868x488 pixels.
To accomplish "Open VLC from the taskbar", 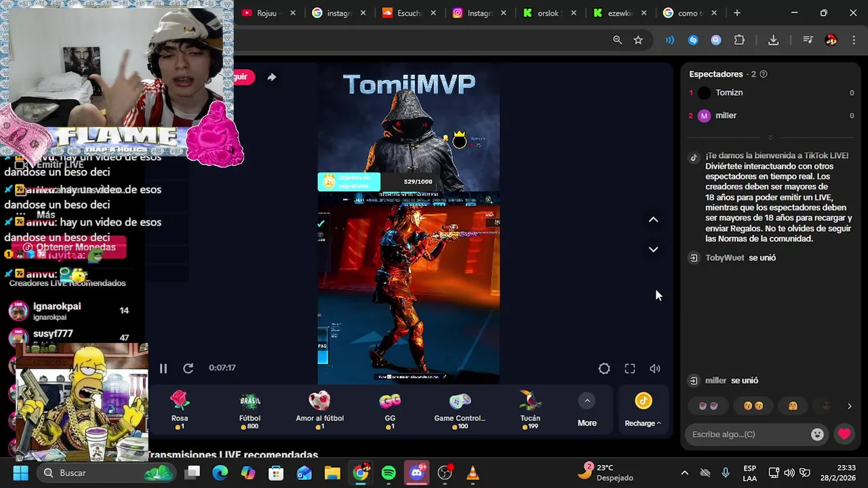I will 473,473.
